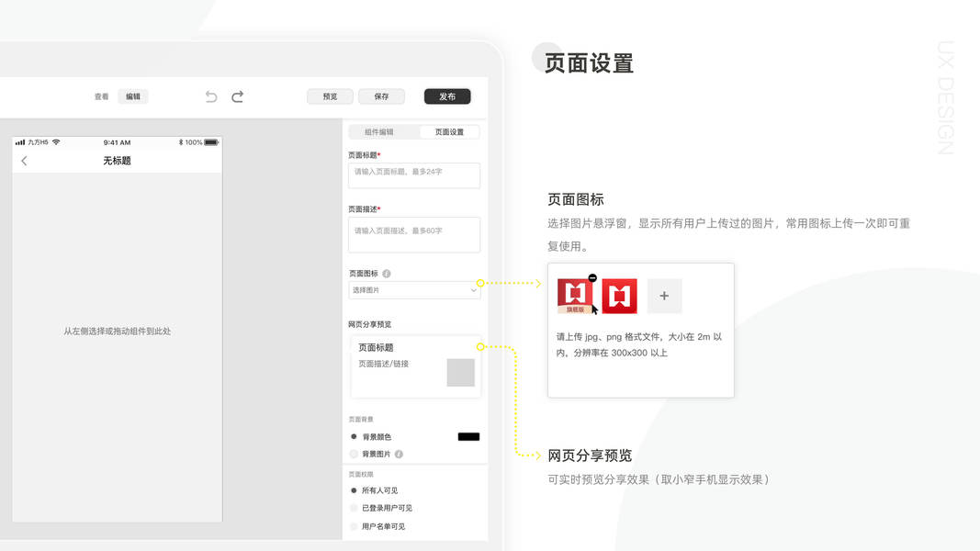The width and height of the screenshot is (980, 551).
Task: Select the 背景图片 radio option
Action: pyautogui.click(x=354, y=455)
